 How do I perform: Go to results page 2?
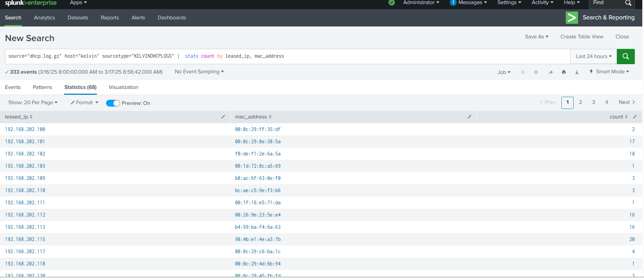tap(580, 102)
